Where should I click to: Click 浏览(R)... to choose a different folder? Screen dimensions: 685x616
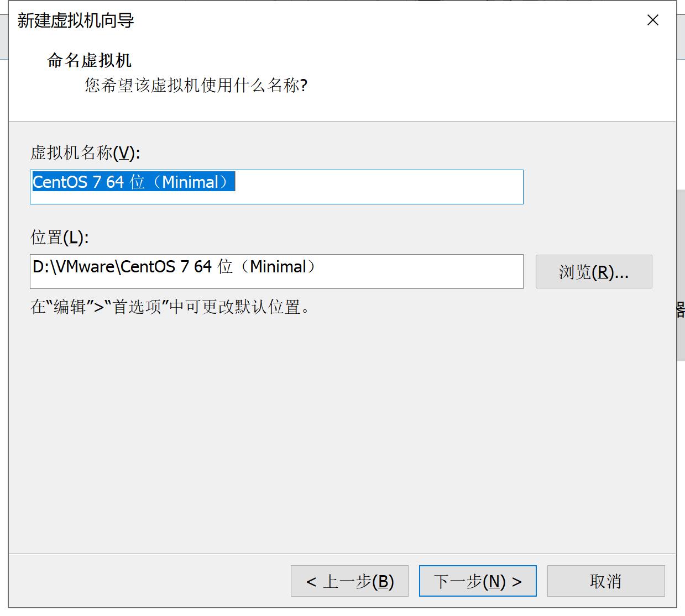[x=593, y=271]
